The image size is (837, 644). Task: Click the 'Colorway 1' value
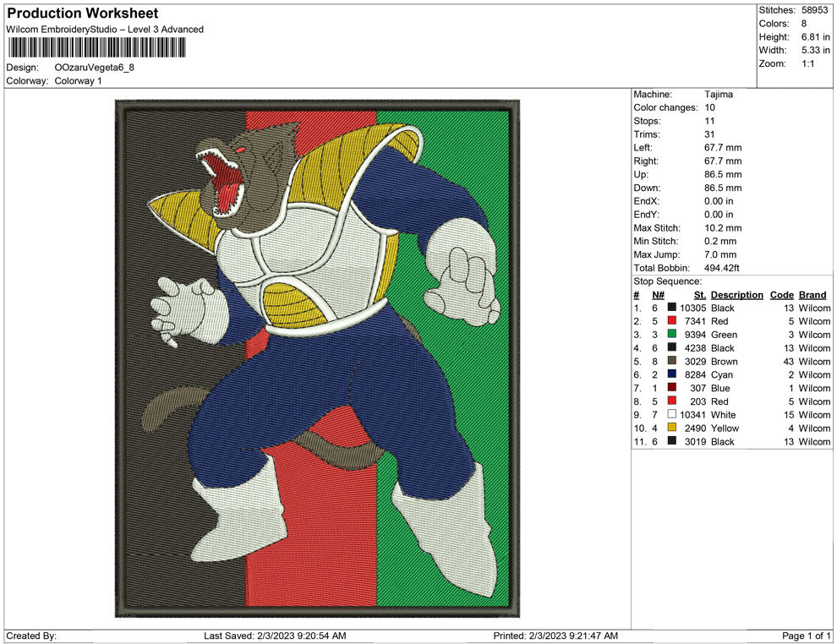click(78, 80)
